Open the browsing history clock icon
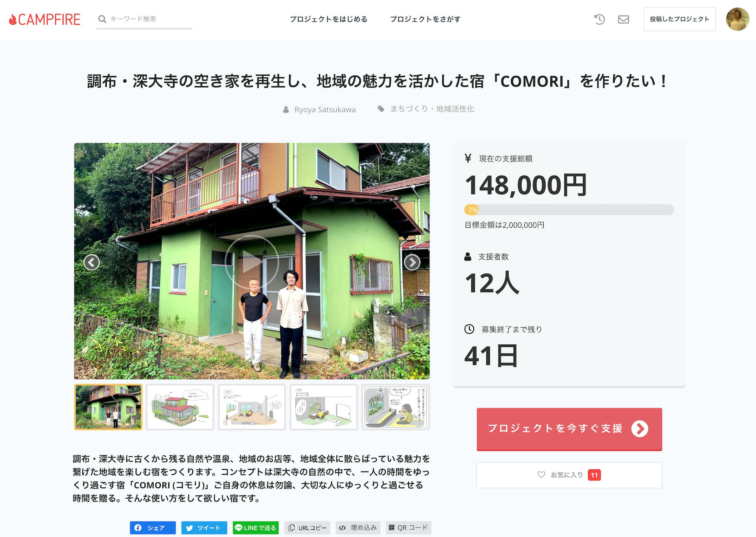 point(599,19)
